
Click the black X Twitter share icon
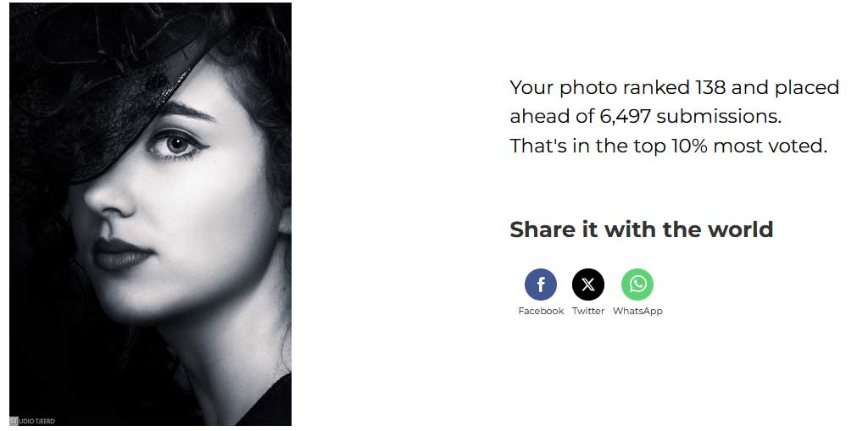pyautogui.click(x=588, y=285)
